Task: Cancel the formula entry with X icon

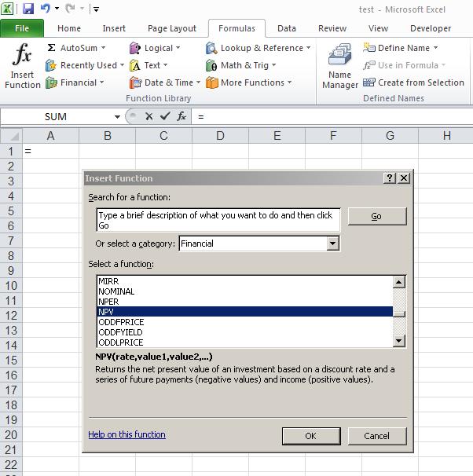Action: tap(148, 116)
